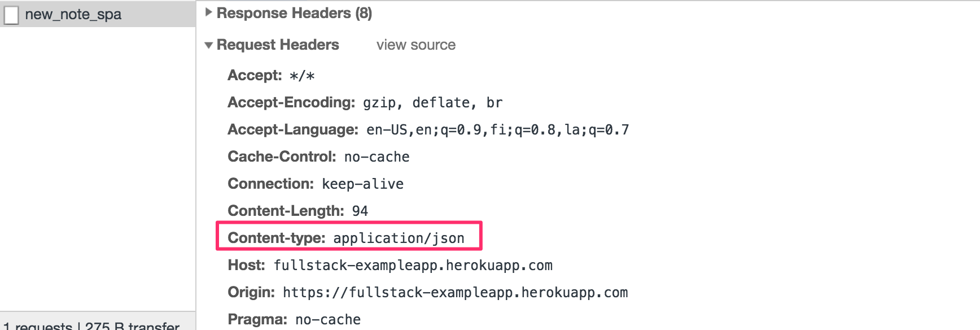Click the new_note_spa document icon

click(x=11, y=15)
